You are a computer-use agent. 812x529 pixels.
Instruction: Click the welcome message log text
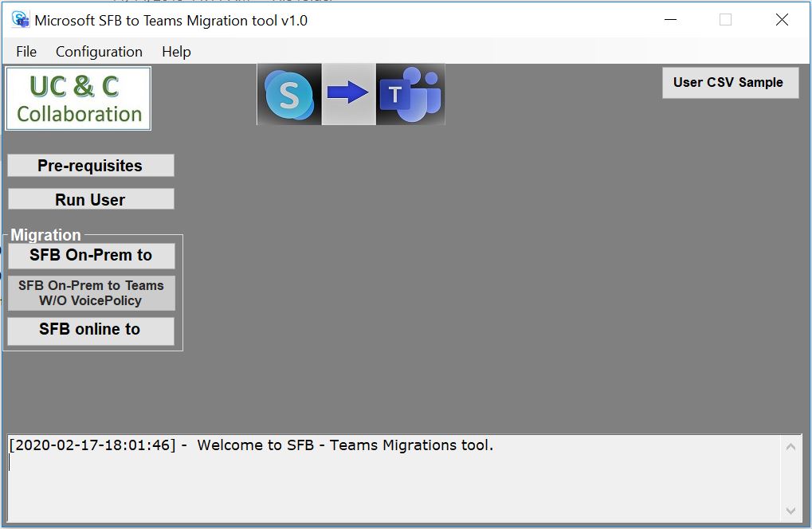pyautogui.click(x=252, y=445)
